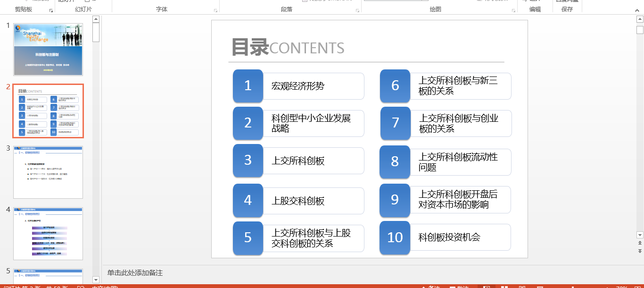Select the blue number 3 box
This screenshot has width=644, height=288.
(248, 161)
